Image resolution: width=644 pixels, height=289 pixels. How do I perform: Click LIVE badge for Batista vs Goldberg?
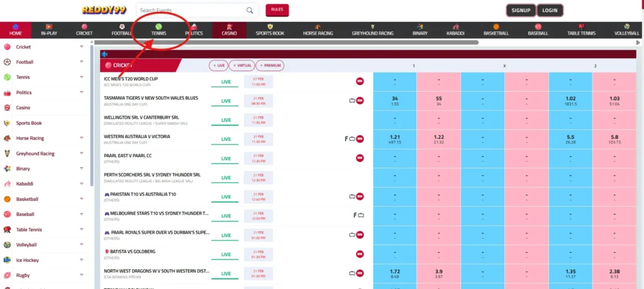pos(225,254)
